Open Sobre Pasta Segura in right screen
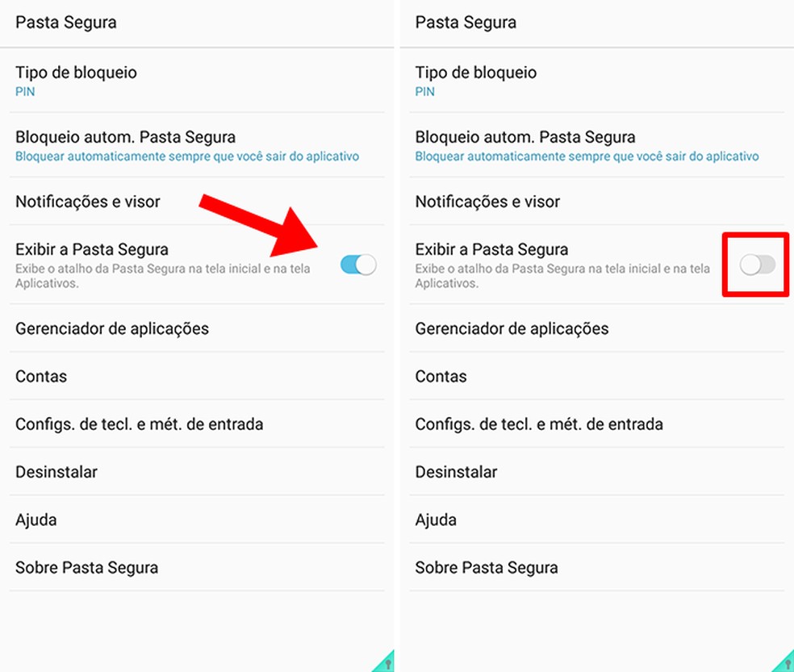This screenshot has width=794, height=672. click(x=596, y=568)
